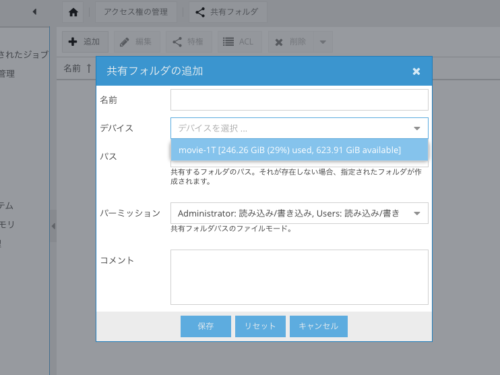The width and height of the screenshot is (500, 375).
Task: Click the ACL list toolbar button
Action: (240, 42)
